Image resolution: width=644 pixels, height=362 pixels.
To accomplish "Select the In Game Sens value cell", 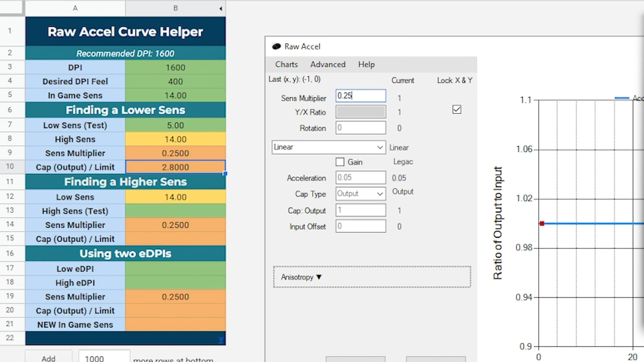I will tap(175, 95).
